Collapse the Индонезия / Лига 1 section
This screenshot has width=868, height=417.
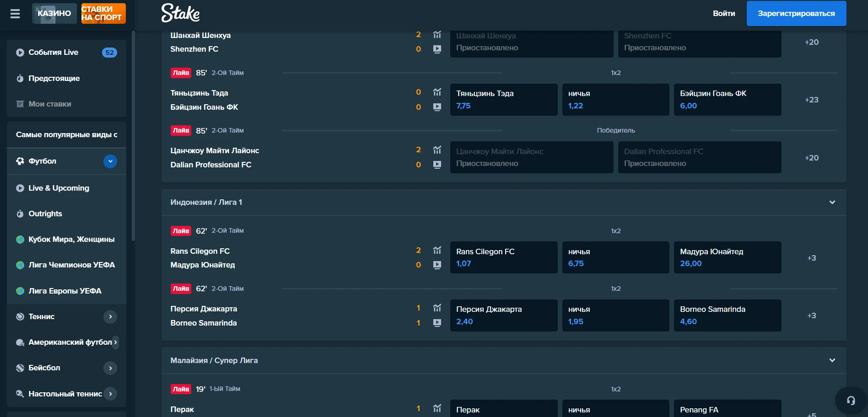click(x=832, y=202)
